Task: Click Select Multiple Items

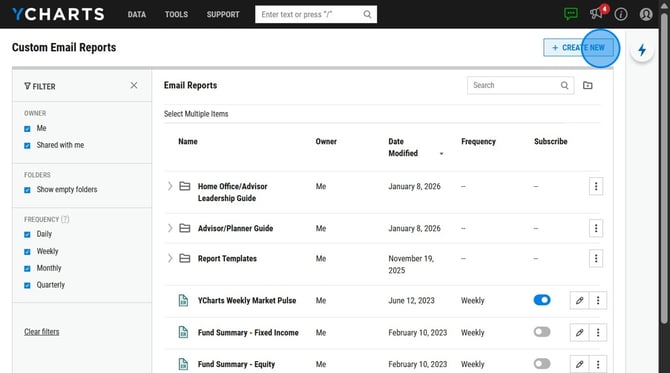Action: tap(196, 114)
